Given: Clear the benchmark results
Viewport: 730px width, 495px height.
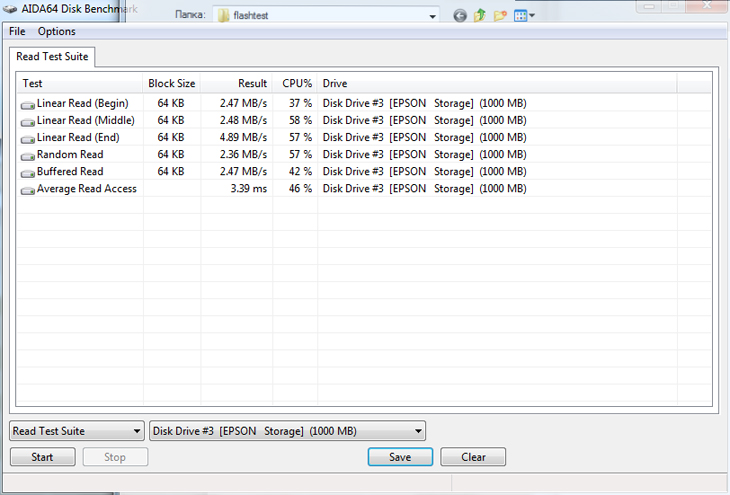Looking at the screenshot, I should [x=473, y=457].
